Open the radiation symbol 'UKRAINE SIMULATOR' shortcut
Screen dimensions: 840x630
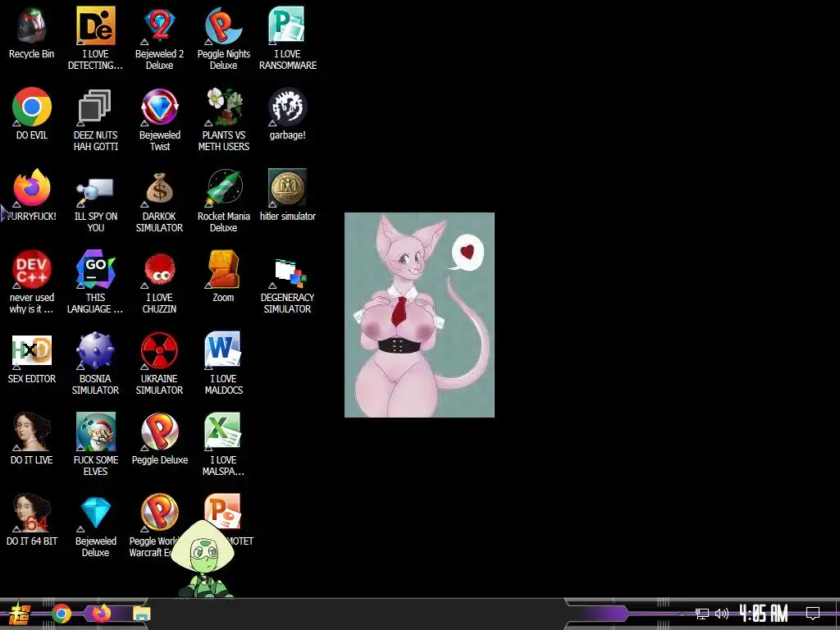(x=160, y=350)
